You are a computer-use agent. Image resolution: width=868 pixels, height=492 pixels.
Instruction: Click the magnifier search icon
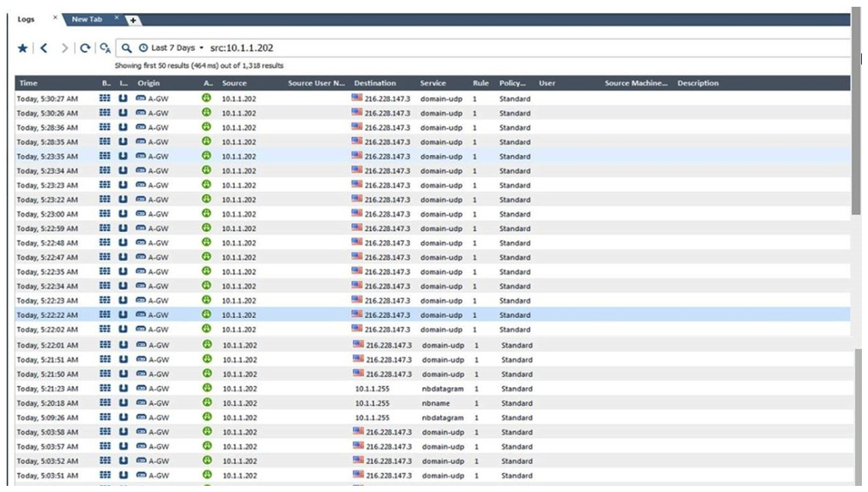coord(127,48)
